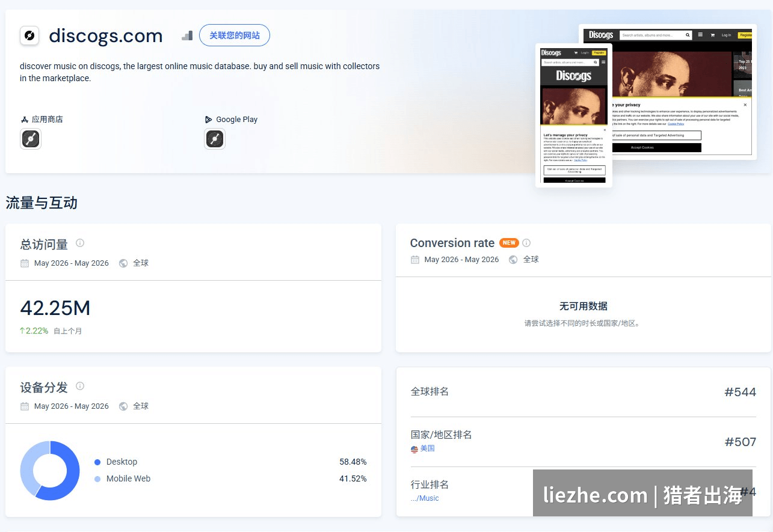
Task: Click the 2.22% growth indicator
Action: [x=34, y=331]
